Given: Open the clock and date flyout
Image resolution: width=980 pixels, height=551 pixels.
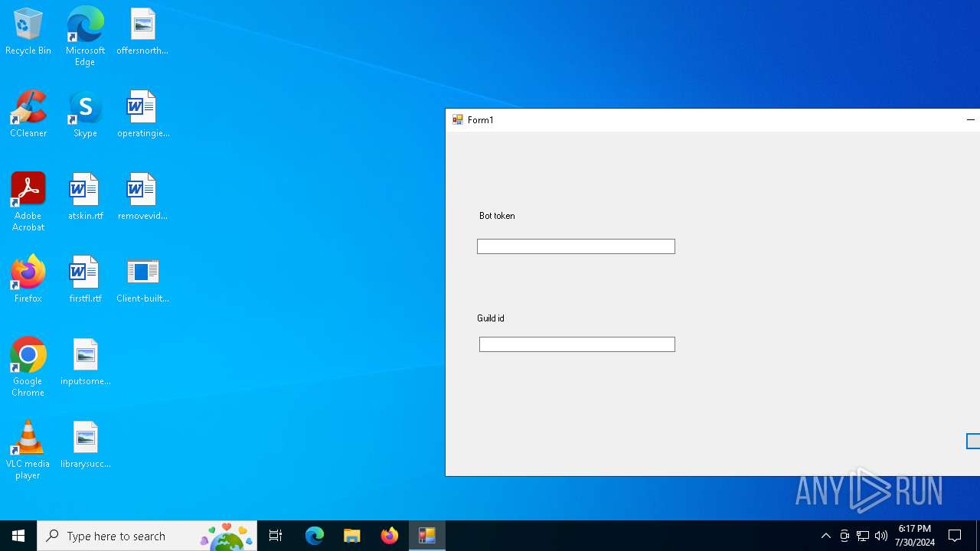Looking at the screenshot, I should pos(915,536).
